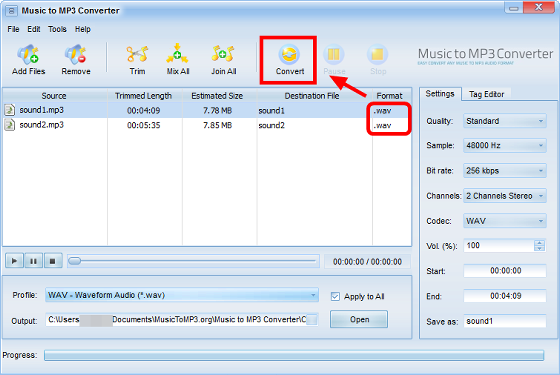Viewport: 560px width, 375px height.
Task: Click the Start time field
Action: tap(505, 271)
